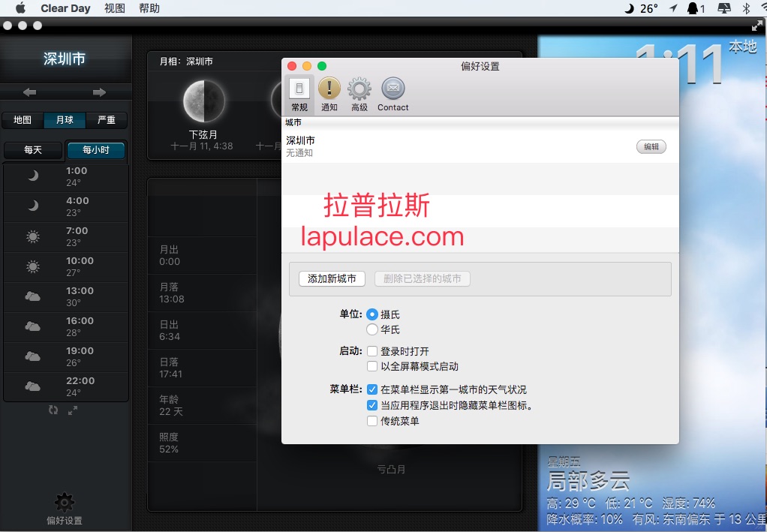Open 偏好设置 gear in the sidebar
The width and height of the screenshot is (767, 532).
65,509
